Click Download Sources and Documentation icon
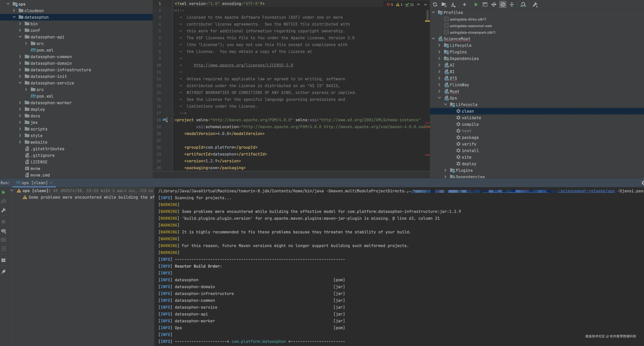Screen dimensions: 644x346 [453, 4]
